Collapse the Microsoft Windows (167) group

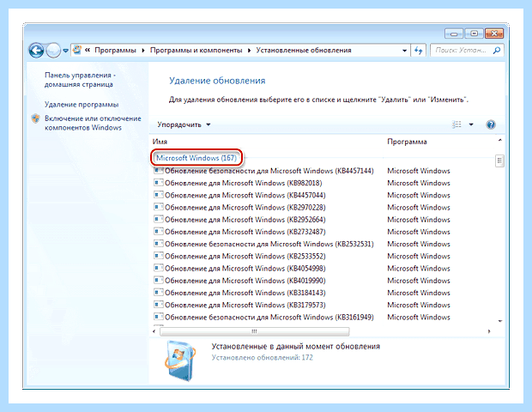(196, 158)
